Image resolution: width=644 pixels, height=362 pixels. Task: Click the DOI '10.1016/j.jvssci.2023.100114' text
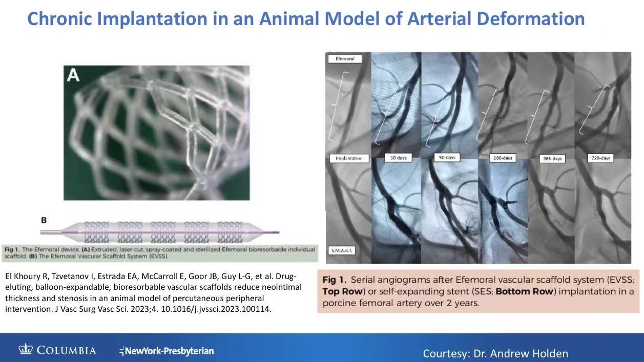pyautogui.click(x=217, y=309)
